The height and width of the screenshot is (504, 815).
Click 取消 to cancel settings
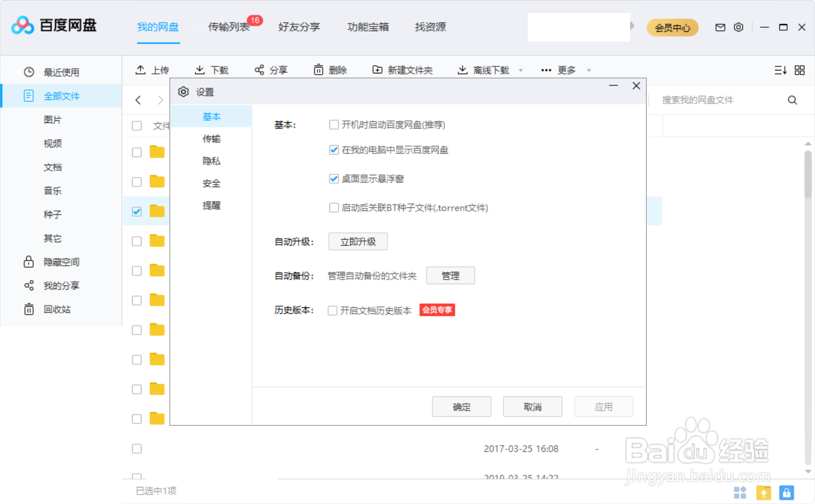point(532,407)
